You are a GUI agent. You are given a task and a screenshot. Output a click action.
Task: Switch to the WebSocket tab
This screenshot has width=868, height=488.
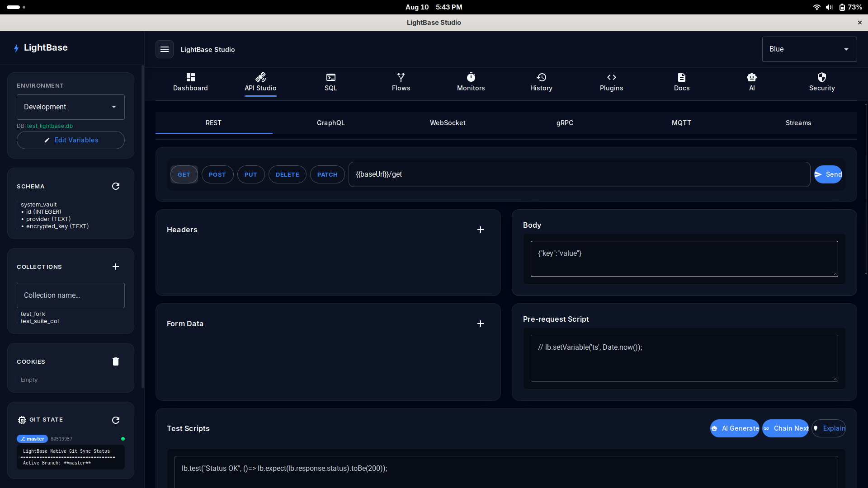(448, 123)
